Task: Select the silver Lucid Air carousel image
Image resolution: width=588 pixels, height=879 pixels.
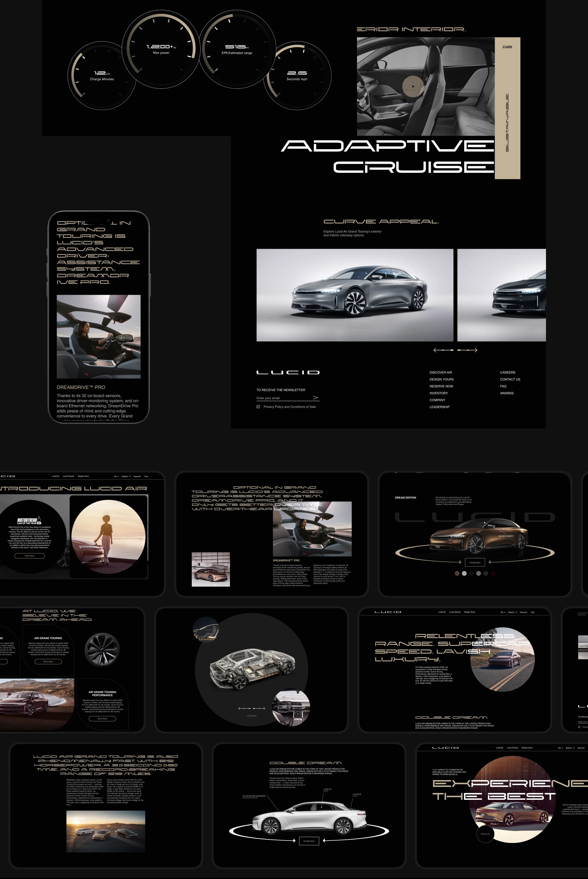Action: (x=355, y=295)
